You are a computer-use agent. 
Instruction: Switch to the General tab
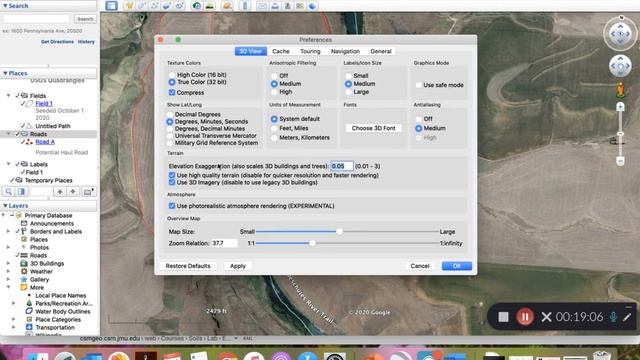(381, 51)
